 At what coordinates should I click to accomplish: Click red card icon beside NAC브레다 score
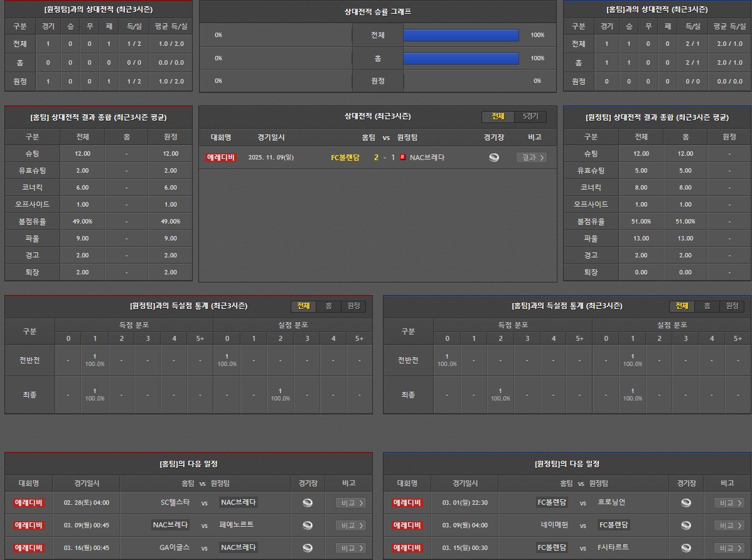pos(402,157)
